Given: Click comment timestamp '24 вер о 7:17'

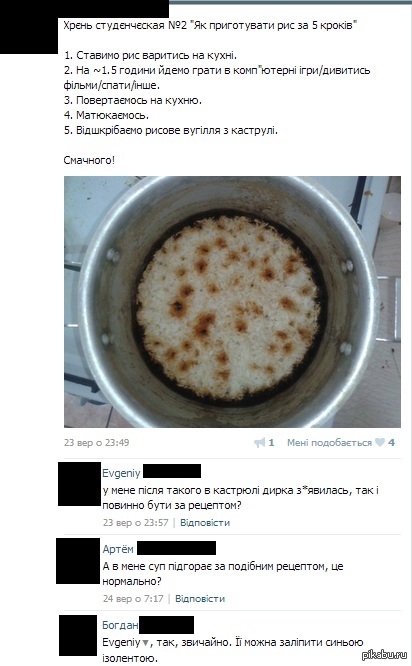Looking at the screenshot, I should pyautogui.click(x=133, y=598).
